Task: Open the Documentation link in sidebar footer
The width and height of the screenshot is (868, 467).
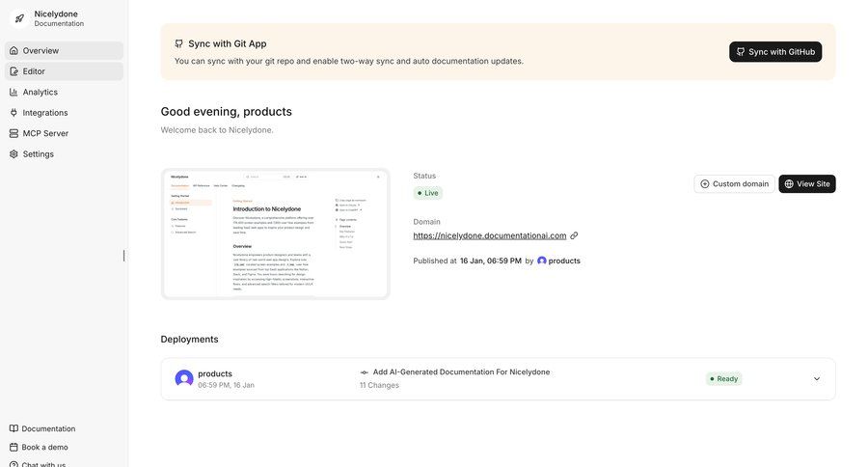Action: click(48, 428)
